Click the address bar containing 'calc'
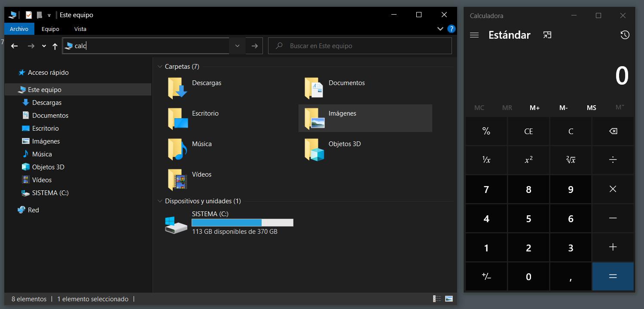This screenshot has width=644, height=309. point(146,46)
